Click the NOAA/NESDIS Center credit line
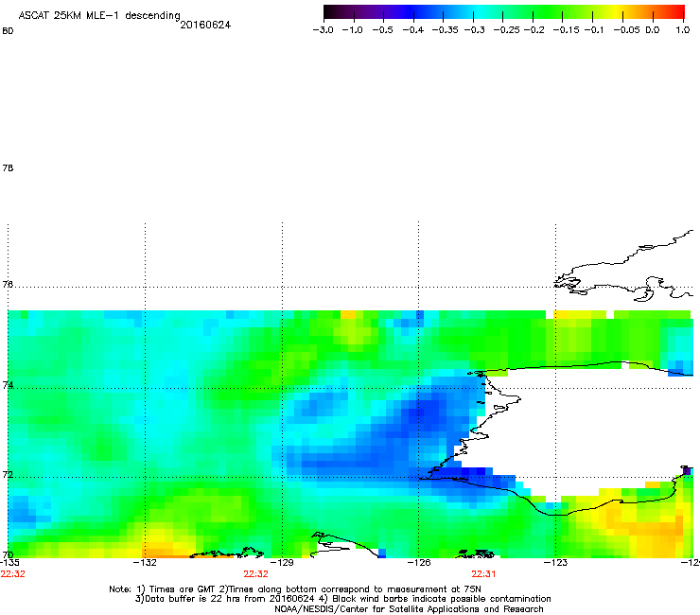The height and width of the screenshot is (615, 700). (x=409, y=609)
